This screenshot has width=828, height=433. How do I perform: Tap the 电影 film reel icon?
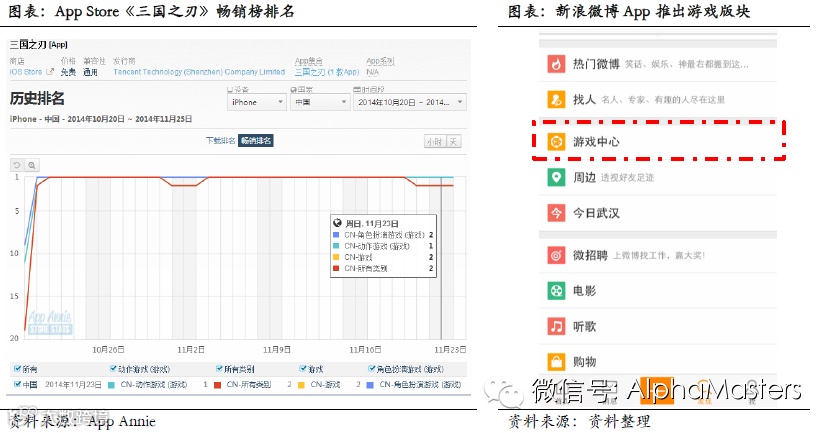pos(556,290)
